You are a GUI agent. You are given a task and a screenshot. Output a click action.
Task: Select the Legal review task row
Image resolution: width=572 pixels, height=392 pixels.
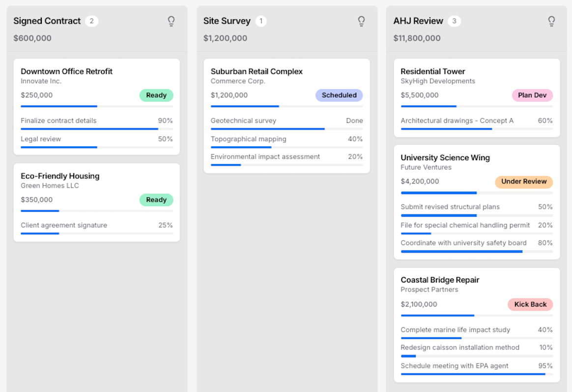pos(96,139)
